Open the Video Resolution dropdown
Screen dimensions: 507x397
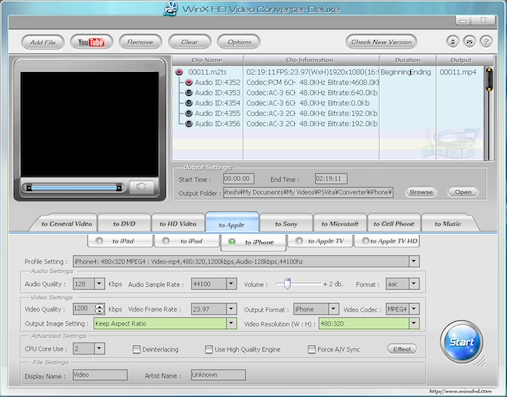click(414, 323)
